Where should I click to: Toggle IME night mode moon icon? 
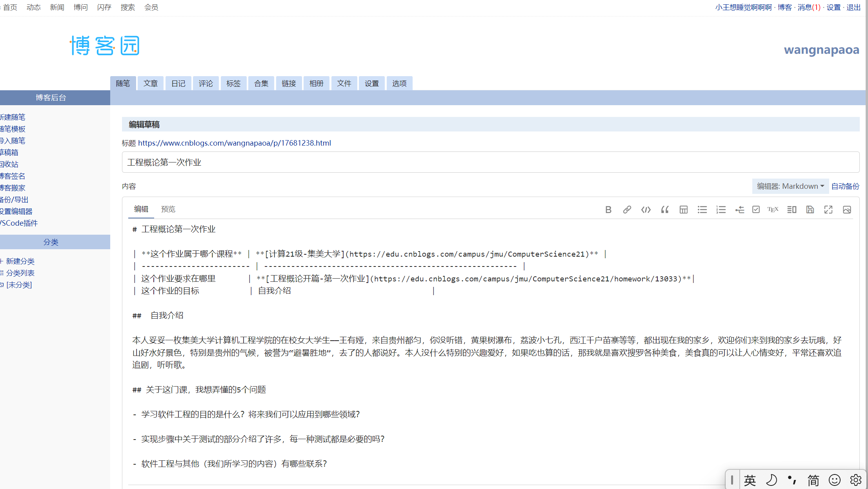click(x=771, y=480)
